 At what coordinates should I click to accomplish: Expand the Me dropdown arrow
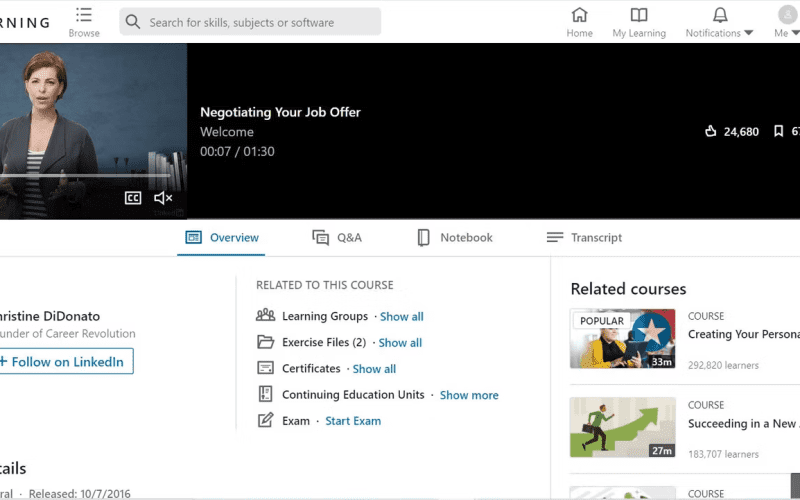click(x=795, y=33)
